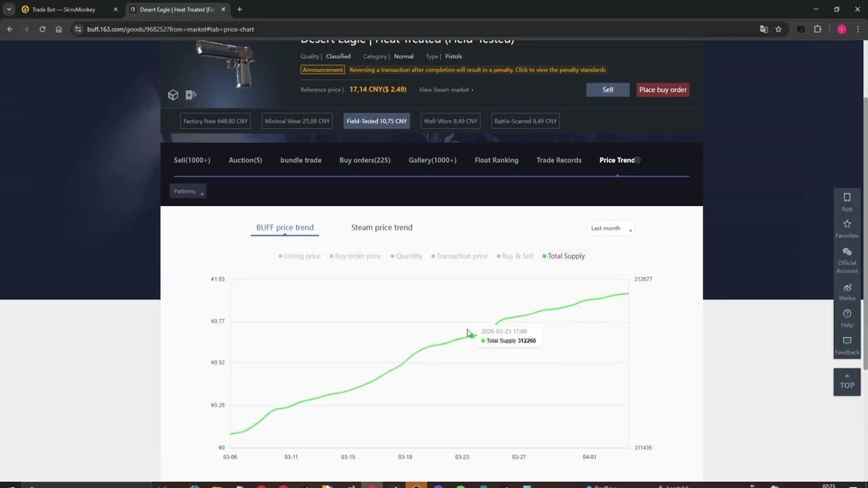The width and height of the screenshot is (868, 488).
Task: Open the Chrome three-dot menu
Action: click(857, 29)
